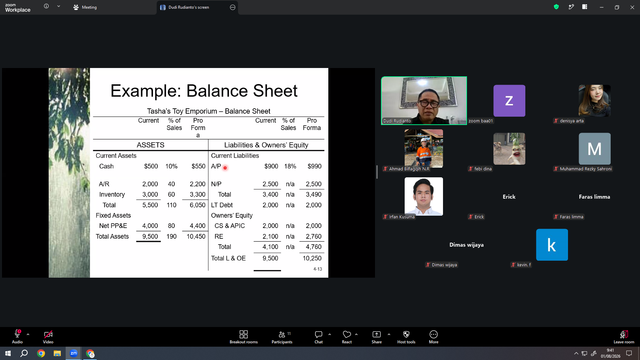The image size is (640, 360).
Task: Click the Total Assets label on slide
Action: pos(112,236)
